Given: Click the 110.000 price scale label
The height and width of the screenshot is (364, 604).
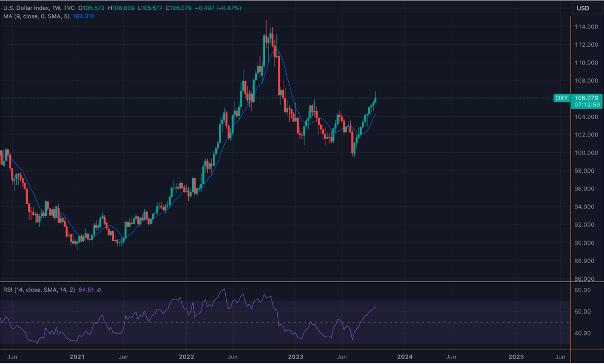Looking at the screenshot, I should pyautogui.click(x=586, y=63).
